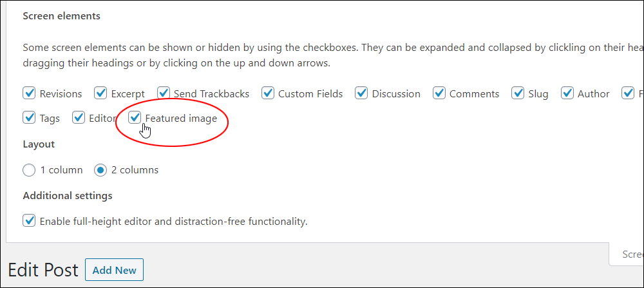This screenshot has width=644, height=288.
Task: Uncheck the Featured image checkbox
Action: (x=135, y=118)
